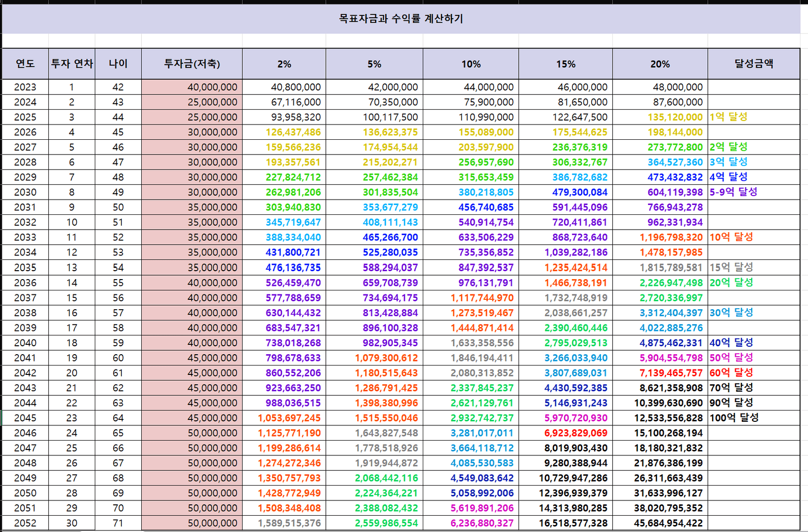Select cell 12,533,556,828 in 20% column

[660, 417]
